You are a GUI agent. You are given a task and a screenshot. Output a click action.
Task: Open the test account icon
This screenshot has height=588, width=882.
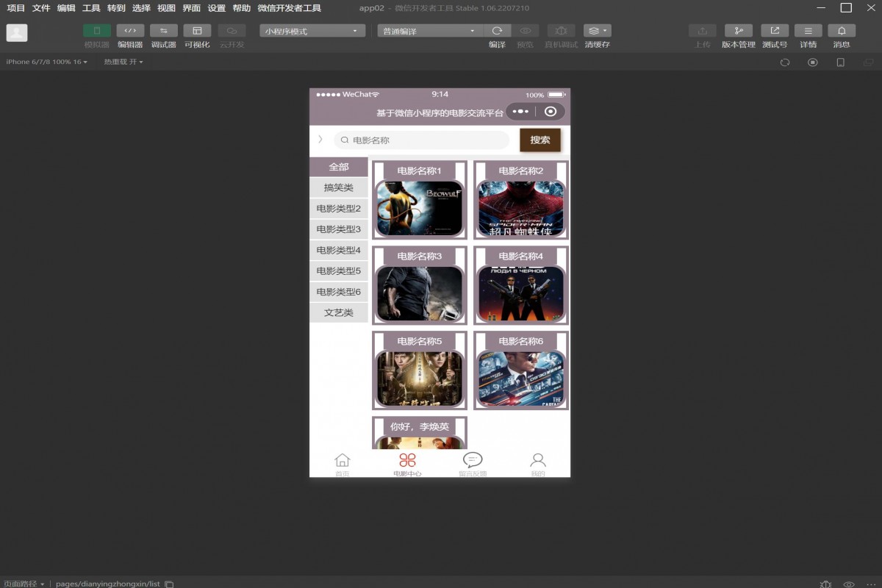pos(775,31)
